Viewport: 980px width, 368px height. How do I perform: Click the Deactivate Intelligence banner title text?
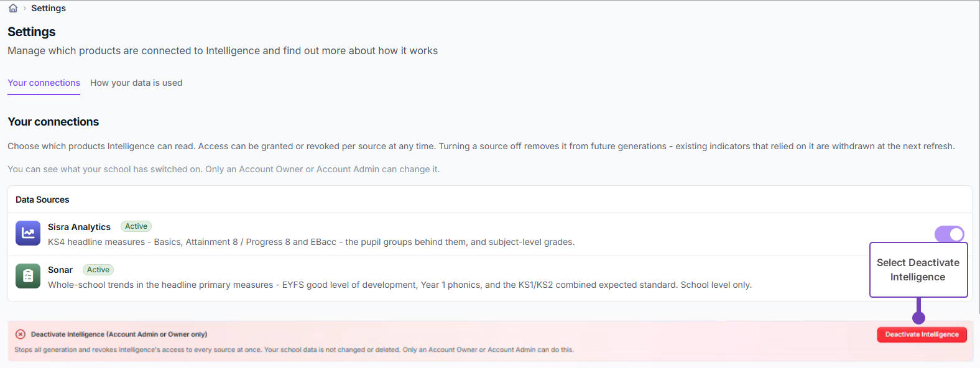(119, 334)
